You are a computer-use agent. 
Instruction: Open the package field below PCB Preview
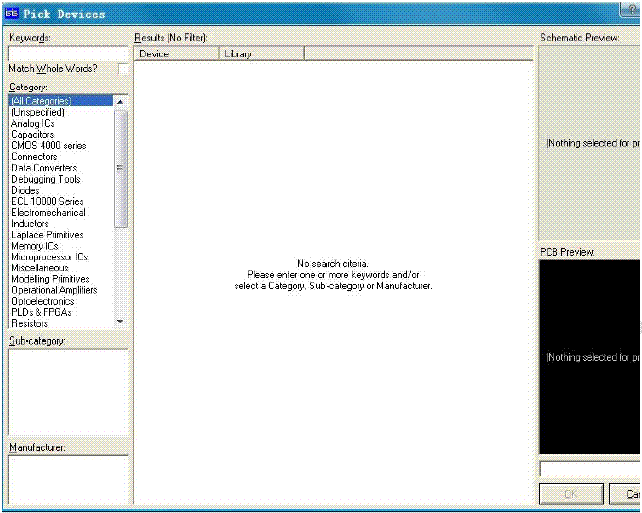(x=590, y=469)
